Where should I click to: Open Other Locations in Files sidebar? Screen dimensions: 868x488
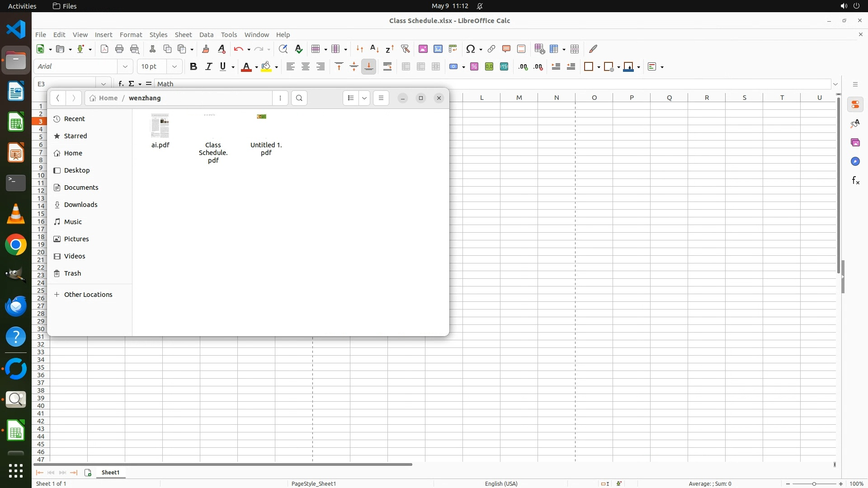click(x=88, y=295)
